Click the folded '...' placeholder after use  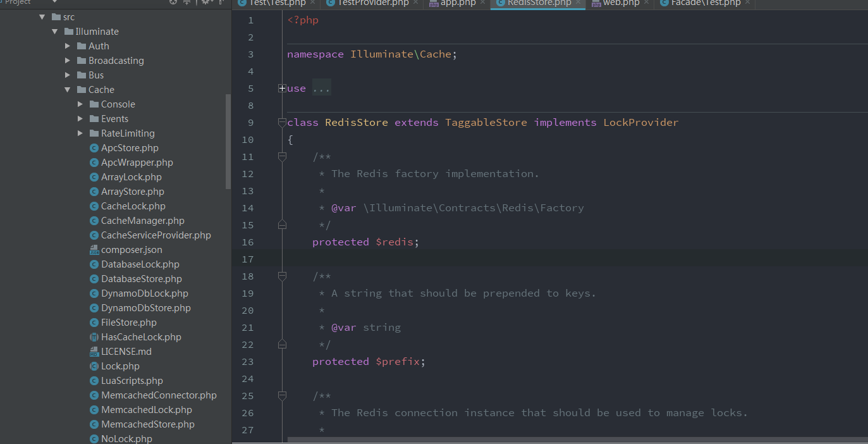322,89
